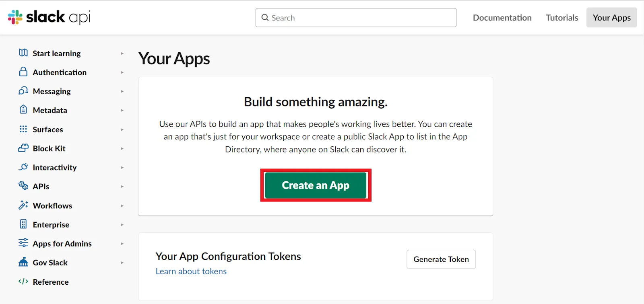The width and height of the screenshot is (644, 304).
Task: Click the Slack API logo
Action: 49,17
